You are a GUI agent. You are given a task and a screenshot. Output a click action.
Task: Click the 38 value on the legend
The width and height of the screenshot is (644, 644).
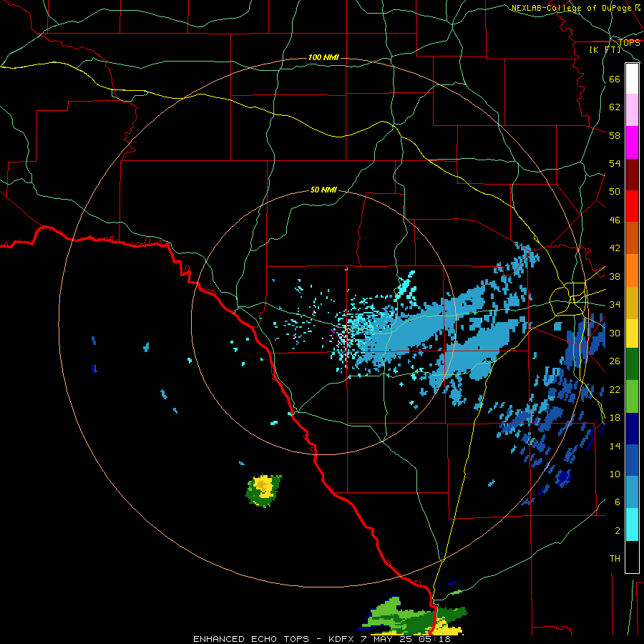point(615,276)
